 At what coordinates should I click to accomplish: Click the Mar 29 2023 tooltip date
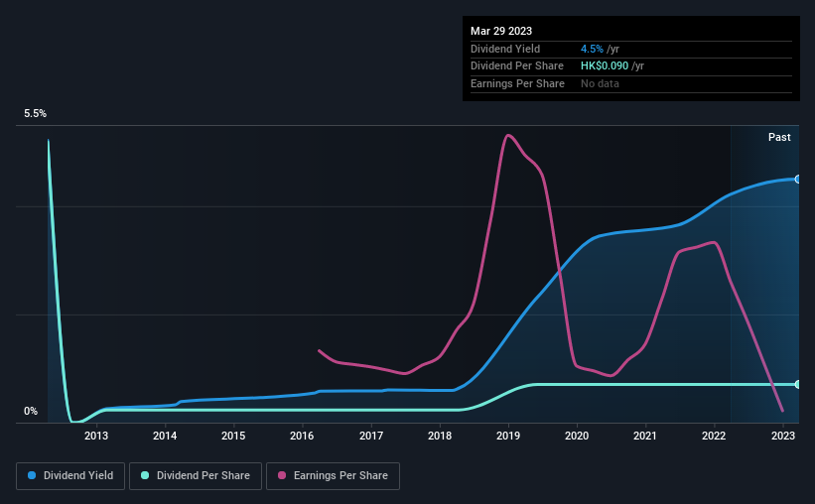click(501, 31)
